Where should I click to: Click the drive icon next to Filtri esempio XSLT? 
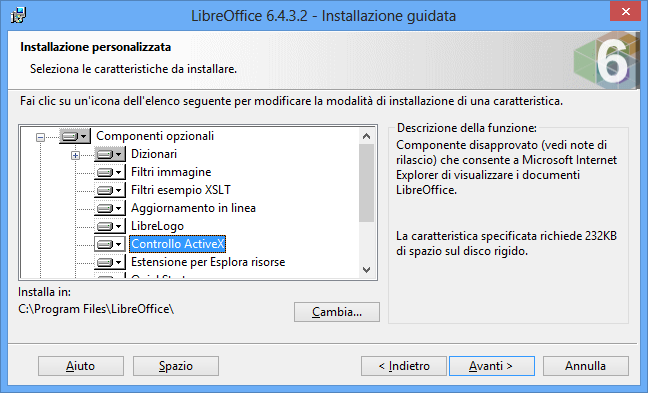110,190
